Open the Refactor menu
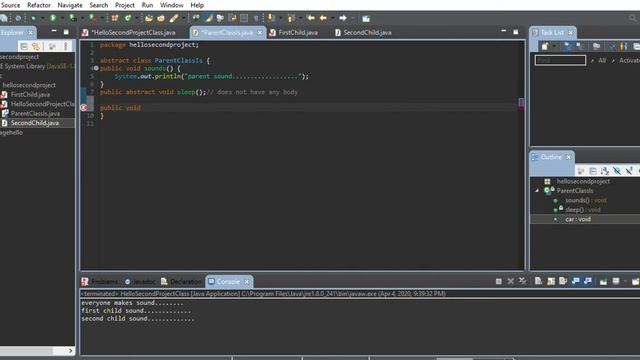 pyautogui.click(x=39, y=5)
